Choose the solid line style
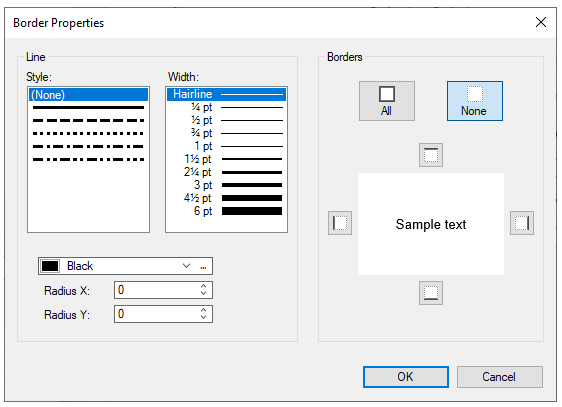This screenshot has height=407, width=562. tap(88, 107)
